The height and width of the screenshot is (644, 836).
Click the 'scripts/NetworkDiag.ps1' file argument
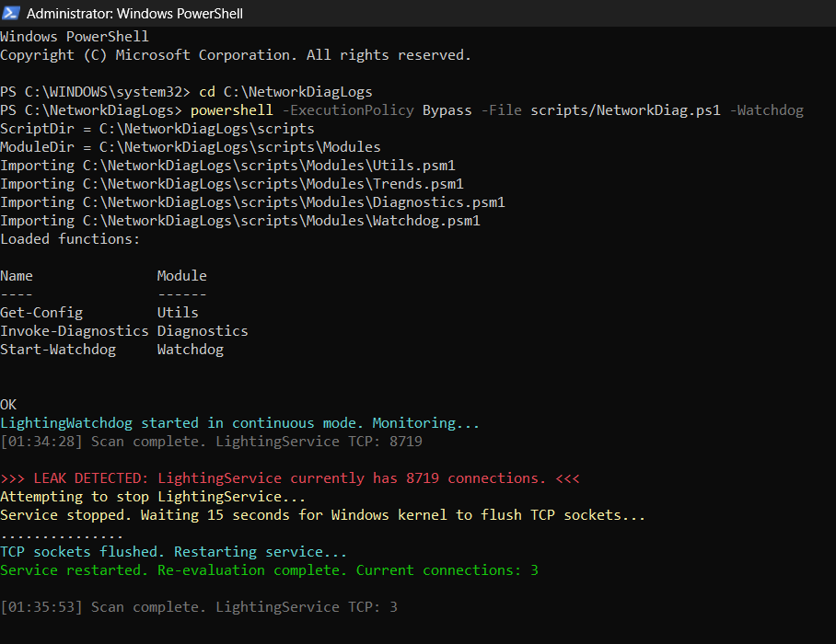(625, 110)
